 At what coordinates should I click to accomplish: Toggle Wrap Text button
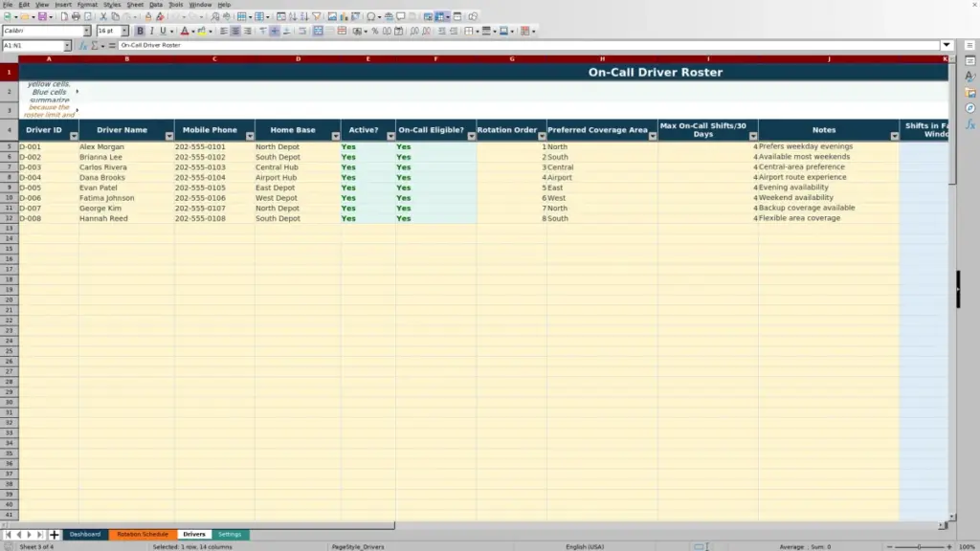click(x=302, y=31)
